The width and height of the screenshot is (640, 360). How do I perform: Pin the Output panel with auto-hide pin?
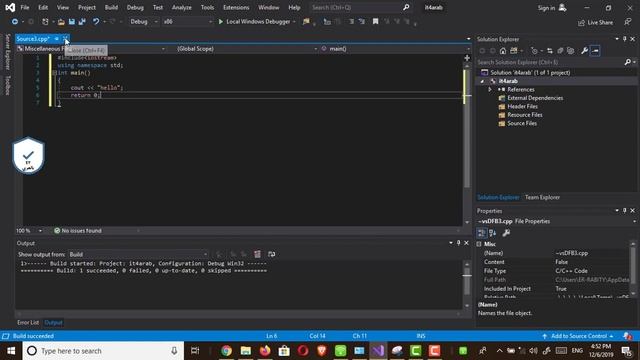[x=458, y=243]
